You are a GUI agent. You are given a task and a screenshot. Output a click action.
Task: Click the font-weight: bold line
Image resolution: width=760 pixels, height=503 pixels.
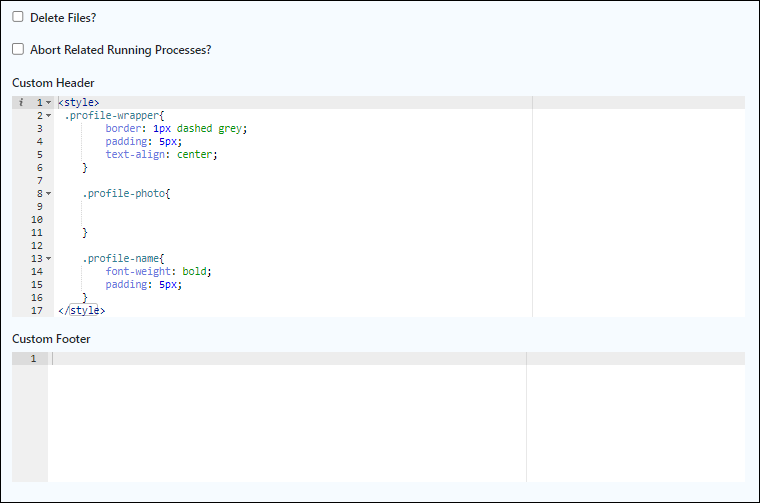[158, 271]
